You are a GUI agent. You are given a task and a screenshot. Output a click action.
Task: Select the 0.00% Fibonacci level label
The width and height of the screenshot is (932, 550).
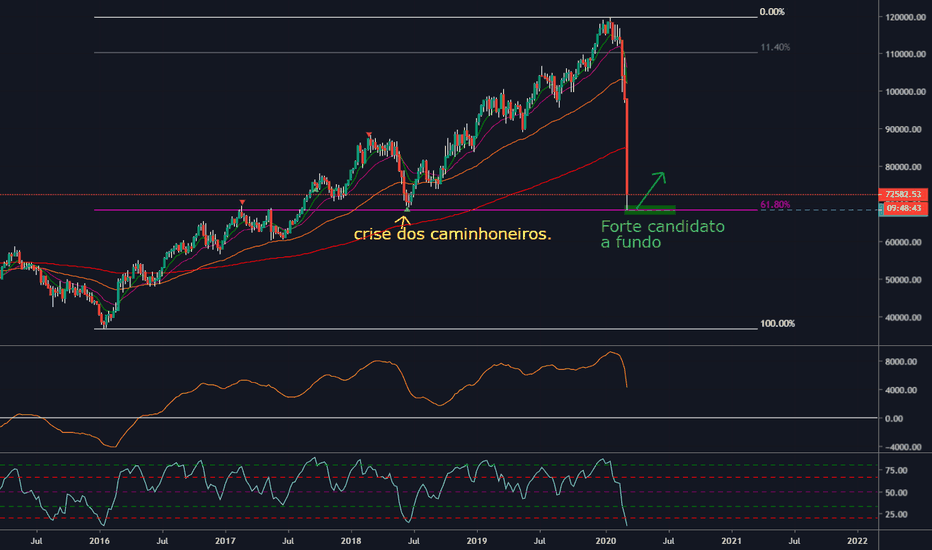coord(772,12)
